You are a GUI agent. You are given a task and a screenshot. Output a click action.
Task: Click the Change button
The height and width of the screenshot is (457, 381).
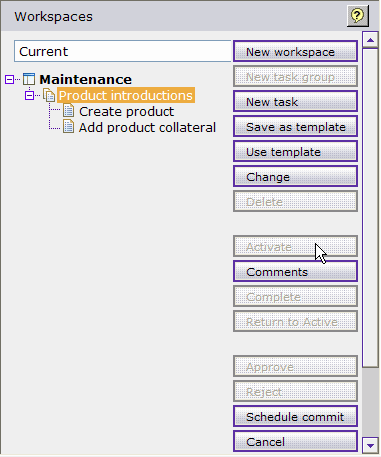coord(295,176)
